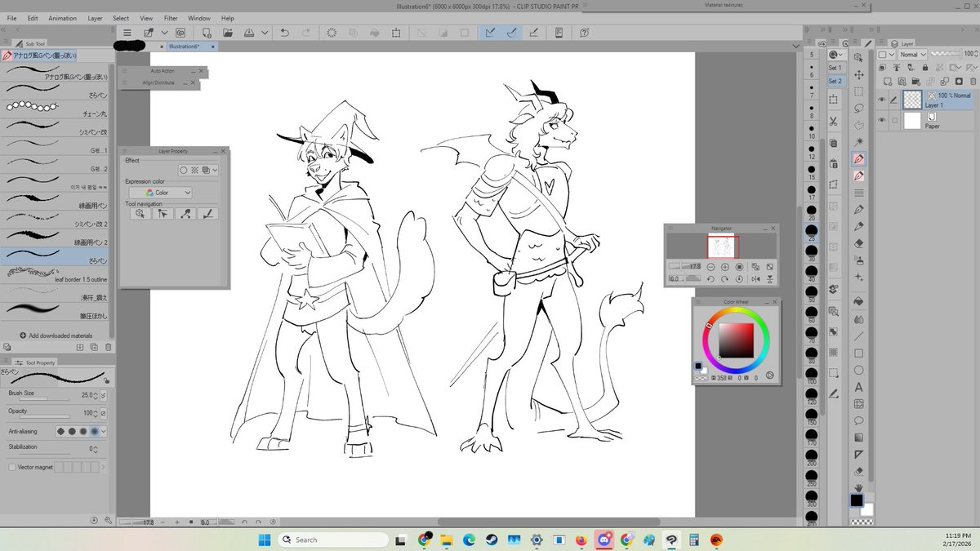Open the Effect options dropdown arrow

click(x=215, y=170)
